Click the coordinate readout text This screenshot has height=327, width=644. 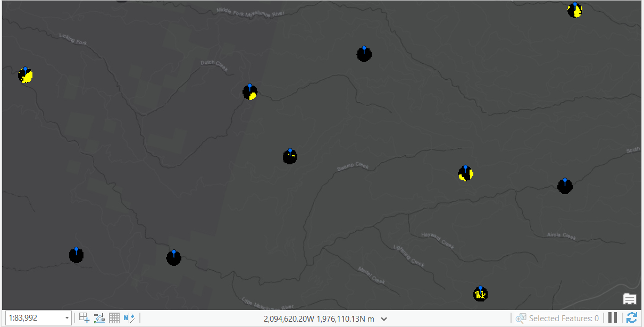319,318
